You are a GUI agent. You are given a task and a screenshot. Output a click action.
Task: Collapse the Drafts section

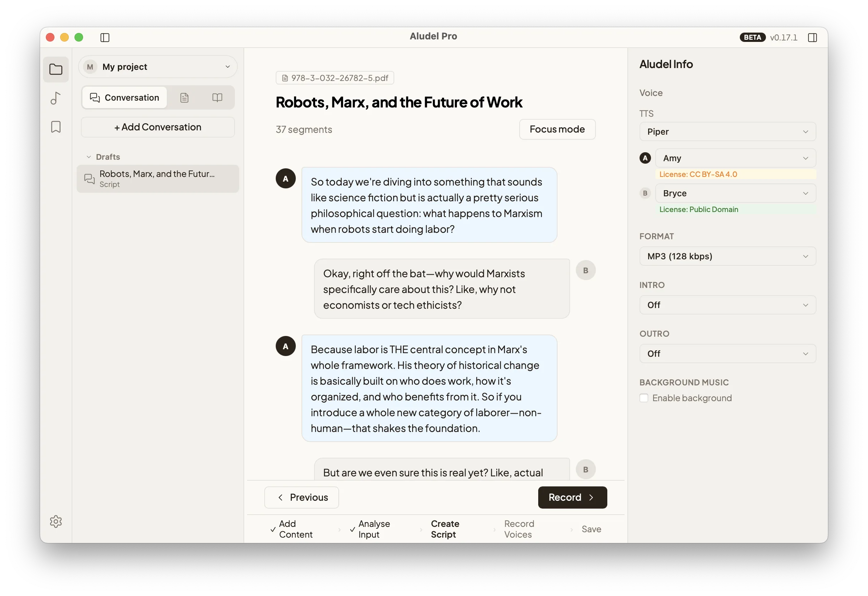coord(103,157)
